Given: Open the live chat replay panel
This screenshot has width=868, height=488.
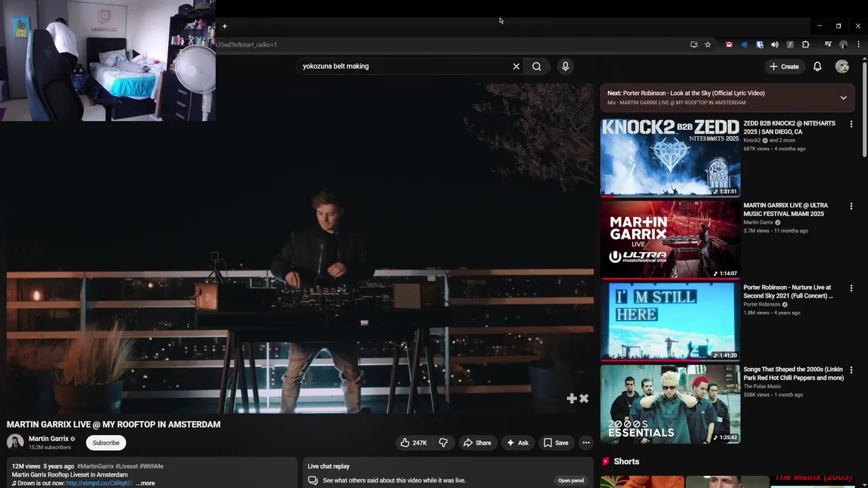Looking at the screenshot, I should pos(571,481).
